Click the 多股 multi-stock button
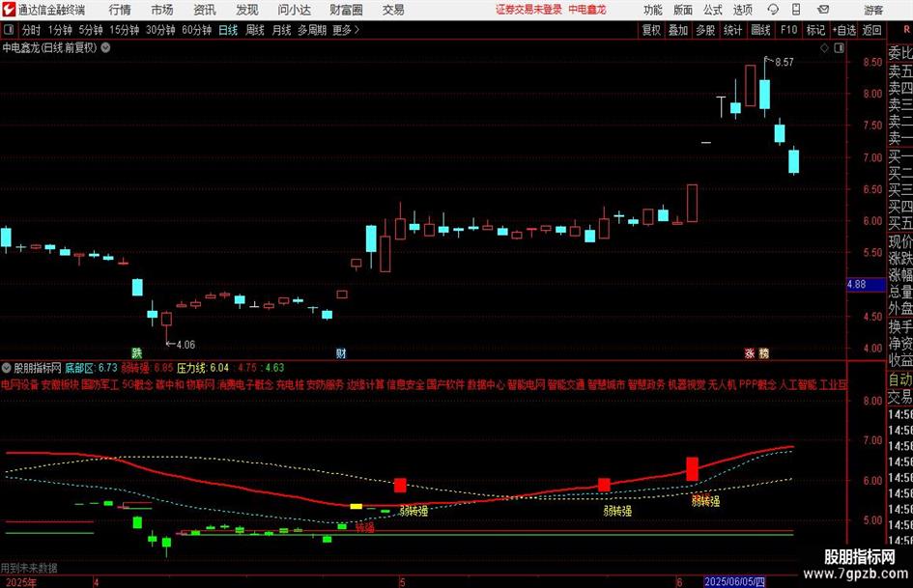 click(705, 30)
